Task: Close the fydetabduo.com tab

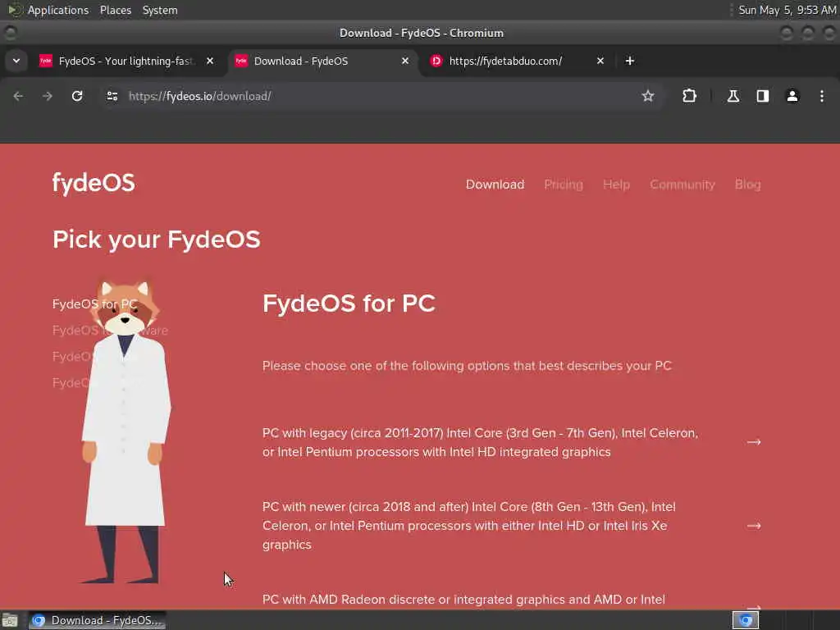Action: (x=600, y=61)
